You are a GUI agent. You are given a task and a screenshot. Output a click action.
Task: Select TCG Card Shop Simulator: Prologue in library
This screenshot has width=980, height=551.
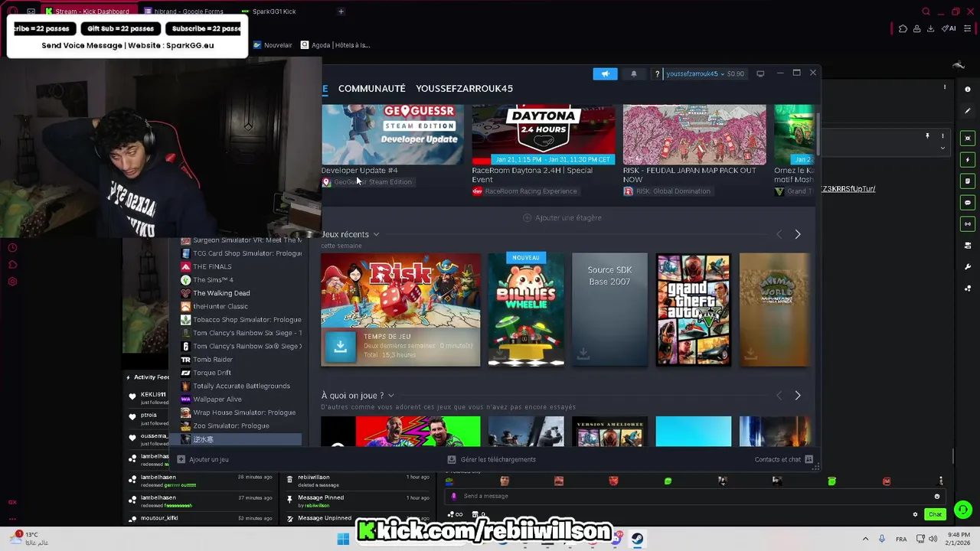point(240,253)
